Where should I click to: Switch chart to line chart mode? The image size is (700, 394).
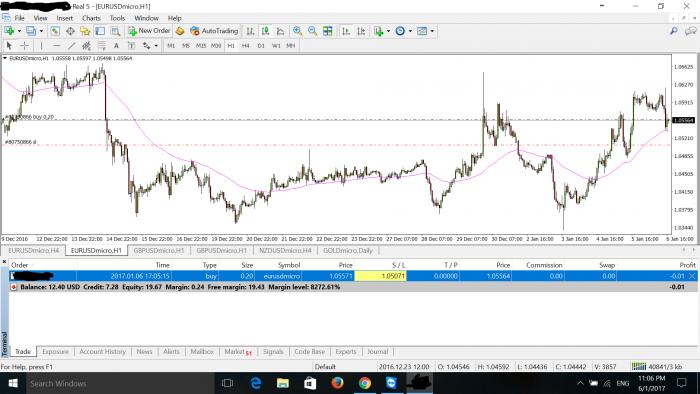(x=280, y=31)
